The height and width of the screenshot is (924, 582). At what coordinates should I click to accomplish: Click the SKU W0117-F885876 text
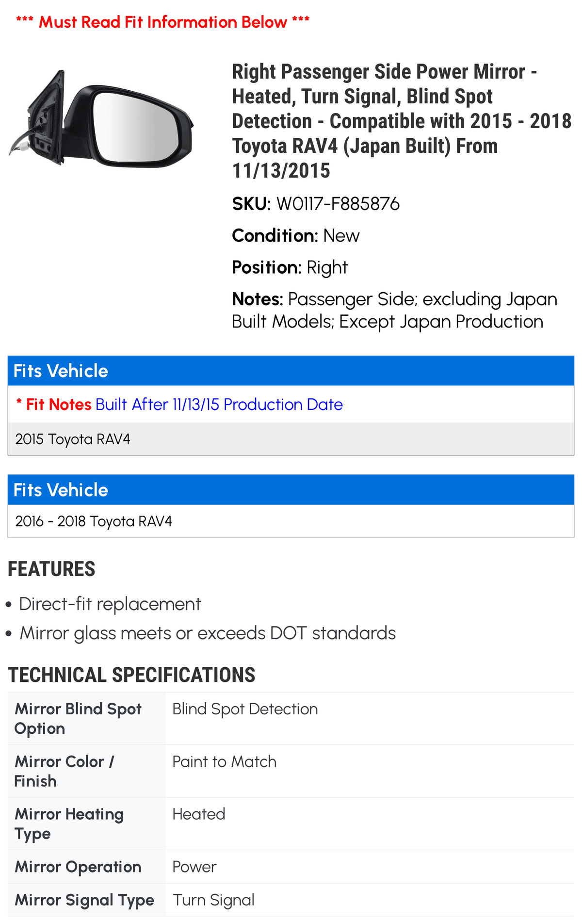(x=316, y=204)
